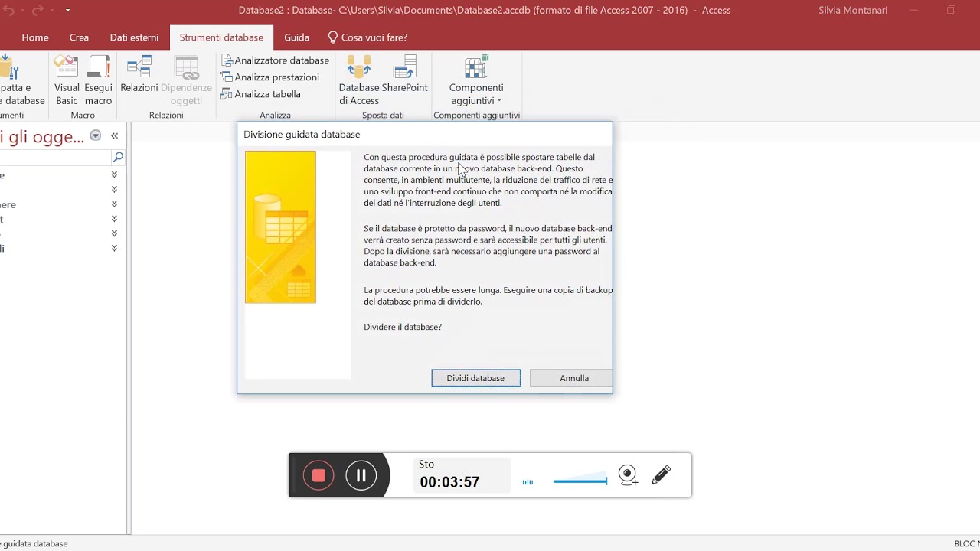
Task: Switch to the Home tab
Action: point(35,37)
